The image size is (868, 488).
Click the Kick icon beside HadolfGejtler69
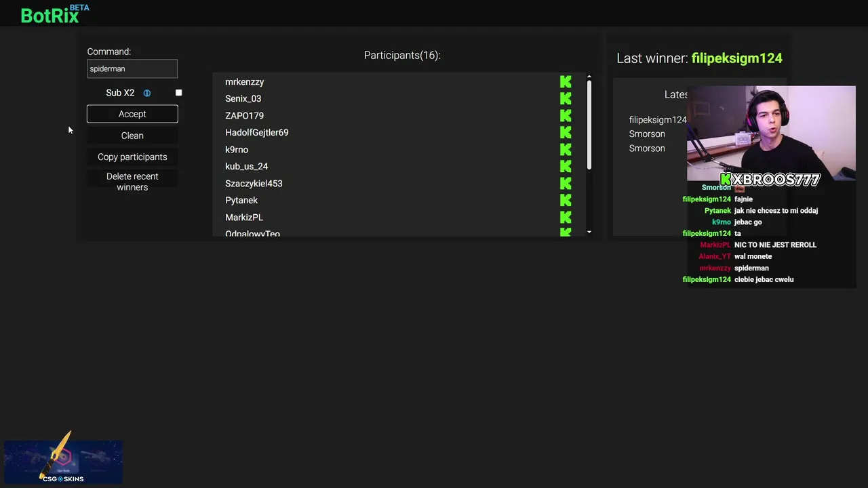(x=566, y=133)
